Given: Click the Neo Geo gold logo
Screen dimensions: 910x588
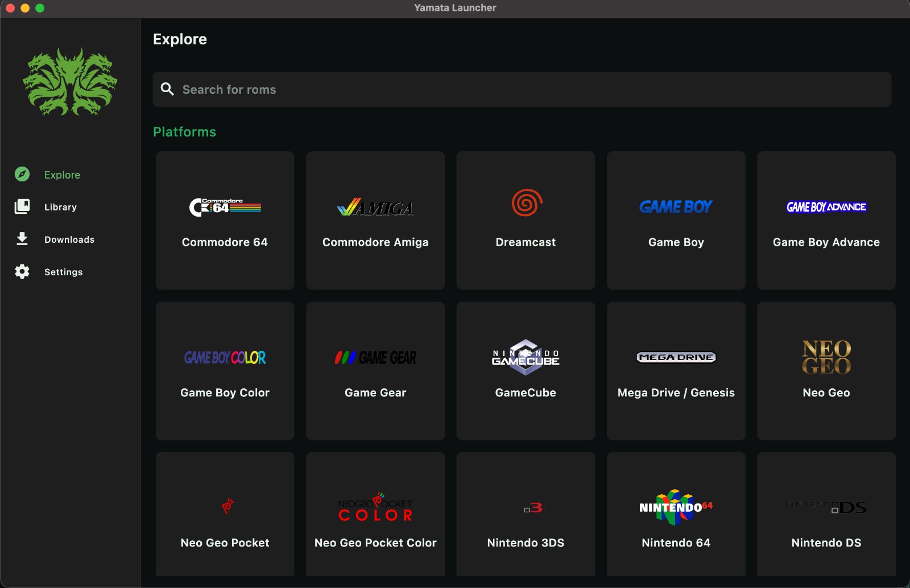Looking at the screenshot, I should (826, 357).
